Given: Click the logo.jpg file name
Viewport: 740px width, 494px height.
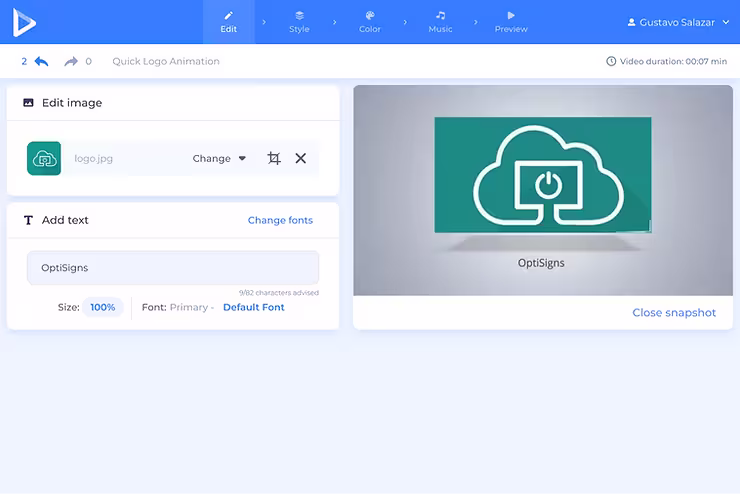Looking at the screenshot, I should coord(93,159).
